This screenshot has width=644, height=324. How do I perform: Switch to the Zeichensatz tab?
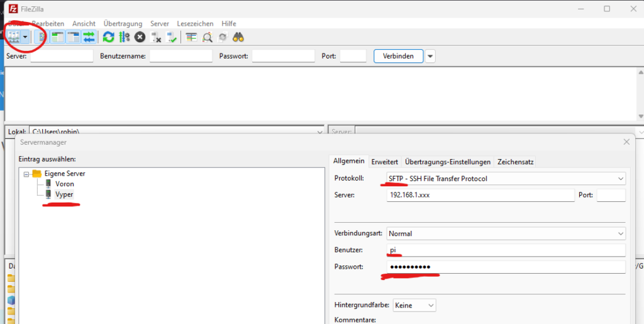(x=516, y=162)
